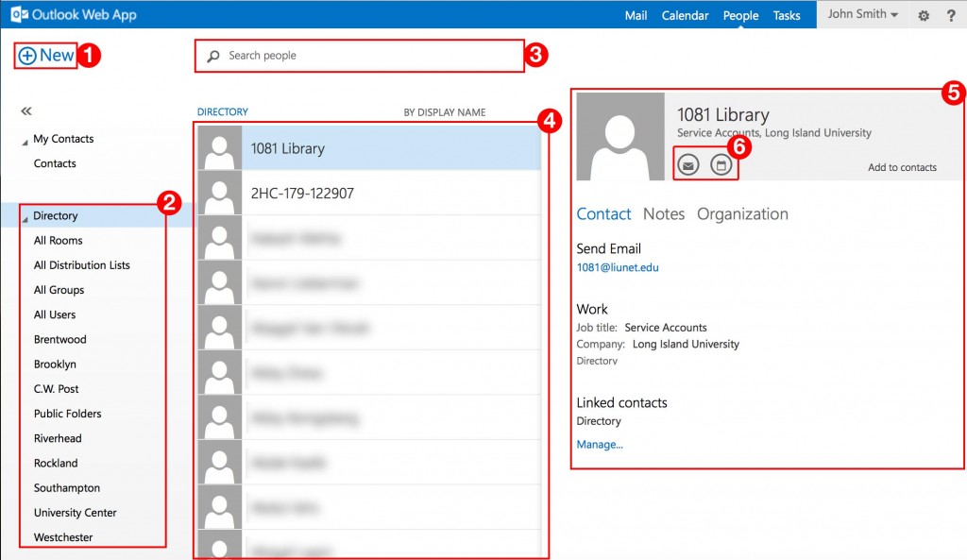The height and width of the screenshot is (560, 967).
Task: Click Add to contacts
Action: coord(902,167)
